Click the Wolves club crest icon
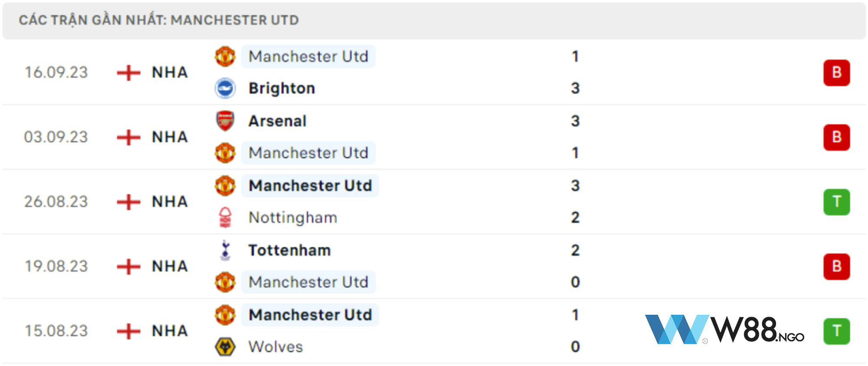The width and height of the screenshot is (868, 366). click(225, 347)
